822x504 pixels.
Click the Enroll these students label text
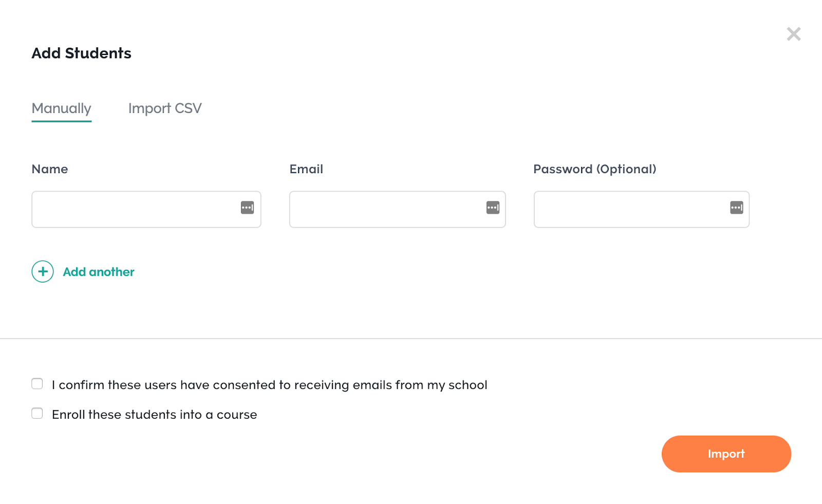coord(154,415)
